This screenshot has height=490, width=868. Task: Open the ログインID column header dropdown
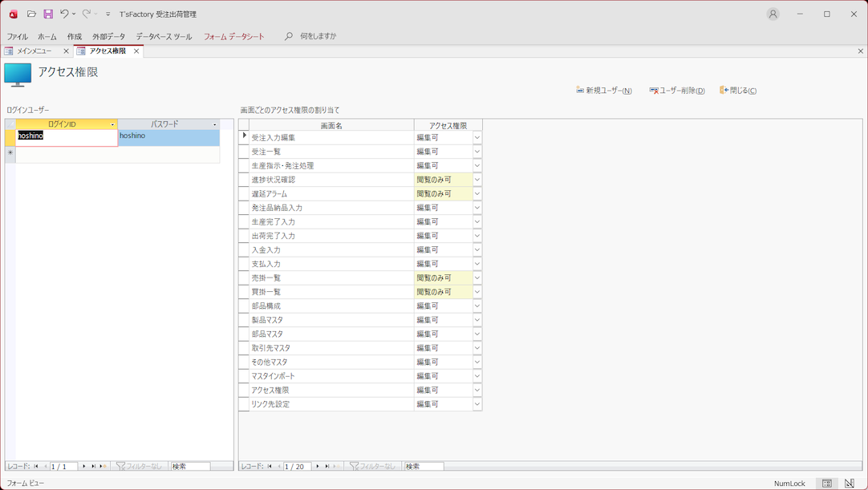(112, 124)
